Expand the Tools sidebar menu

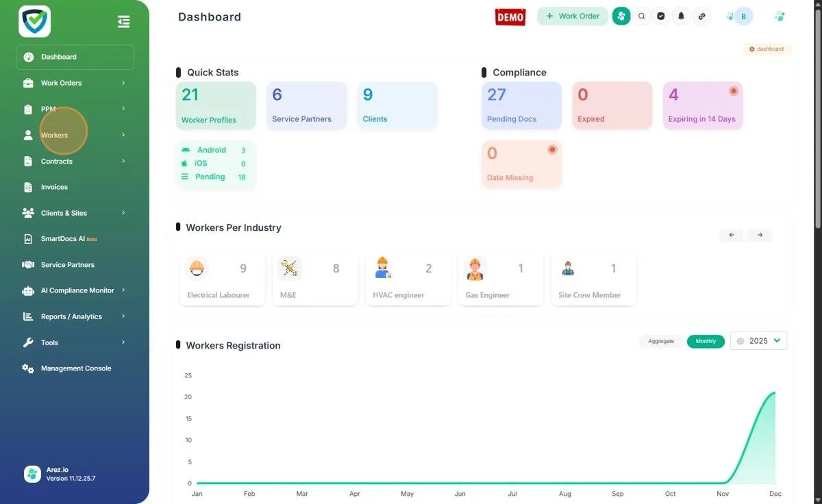[75, 342]
